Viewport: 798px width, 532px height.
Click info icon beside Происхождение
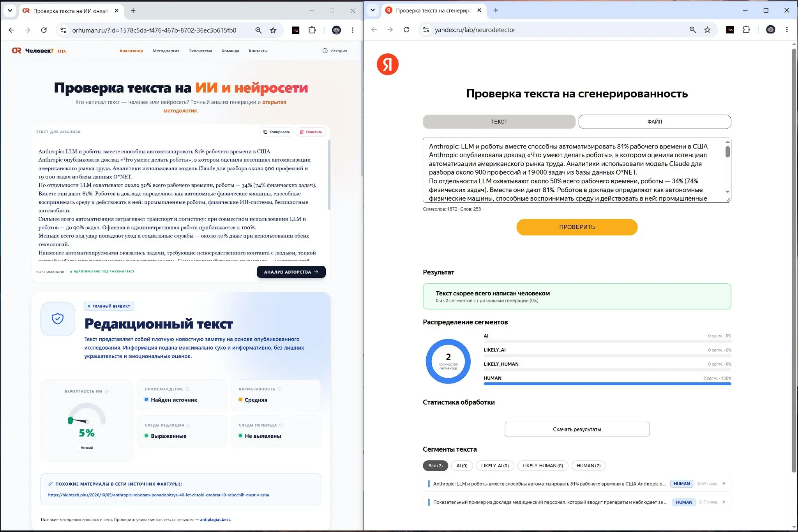tap(187, 389)
